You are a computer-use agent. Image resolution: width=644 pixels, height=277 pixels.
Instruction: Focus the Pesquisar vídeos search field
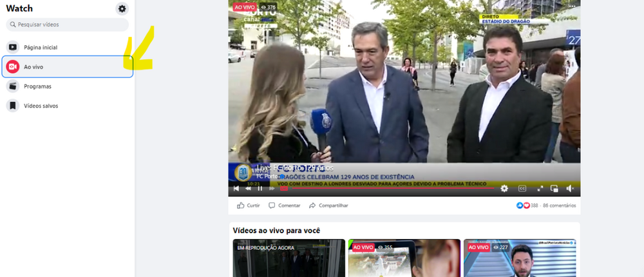(68, 24)
